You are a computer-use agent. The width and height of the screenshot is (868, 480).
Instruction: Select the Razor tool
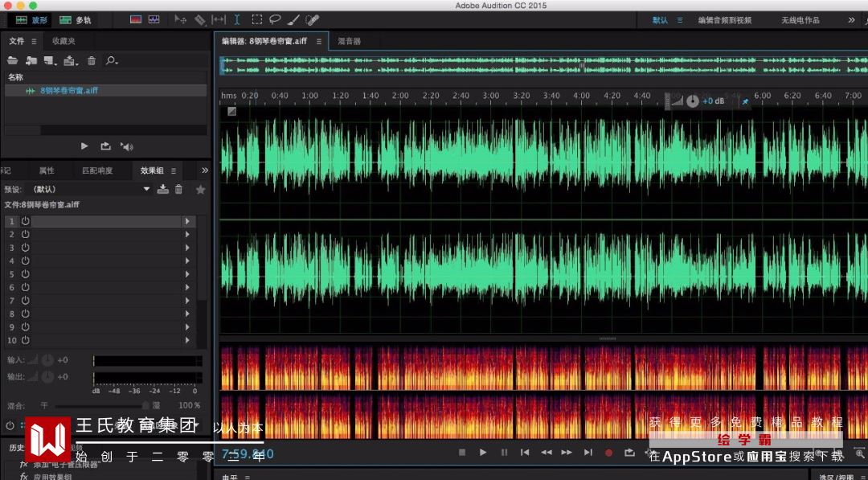pos(200,20)
